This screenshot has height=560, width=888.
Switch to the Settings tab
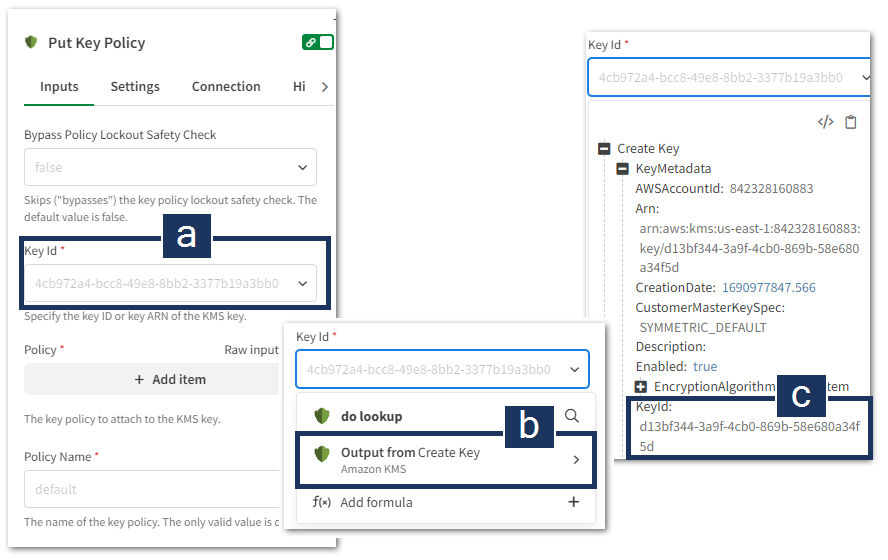[135, 87]
